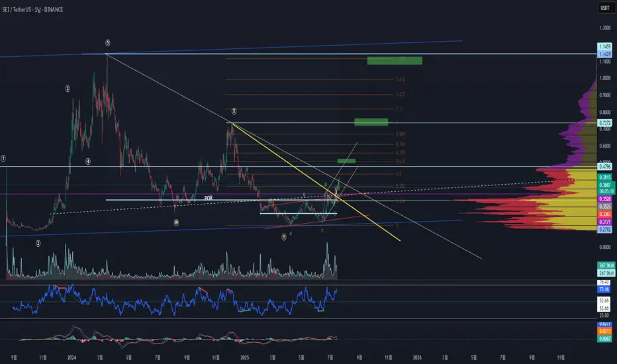Select the circled 4 wave label
The height and width of the screenshot is (364, 617).
[x=88, y=161]
